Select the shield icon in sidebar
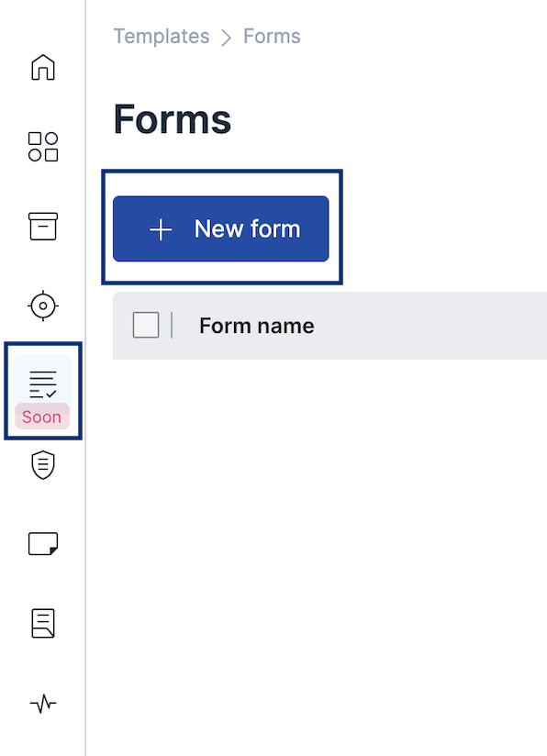This screenshot has height=756, width=547. [x=41, y=466]
